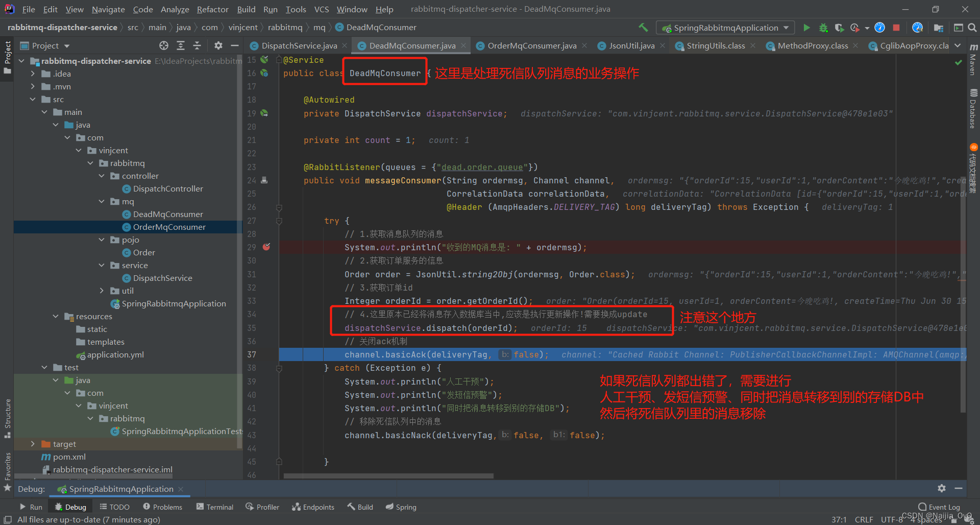
Task: Minimize the Debug panel with the minus icon
Action: pos(959,489)
